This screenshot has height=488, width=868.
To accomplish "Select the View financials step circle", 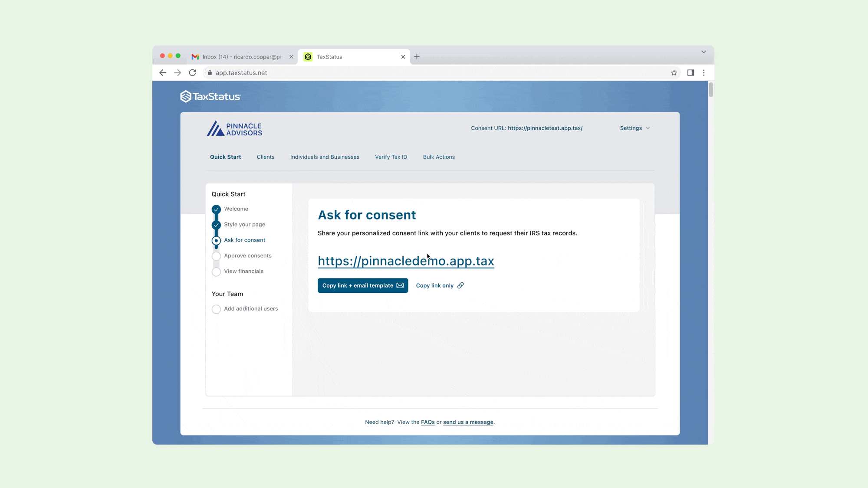I will [x=216, y=272].
